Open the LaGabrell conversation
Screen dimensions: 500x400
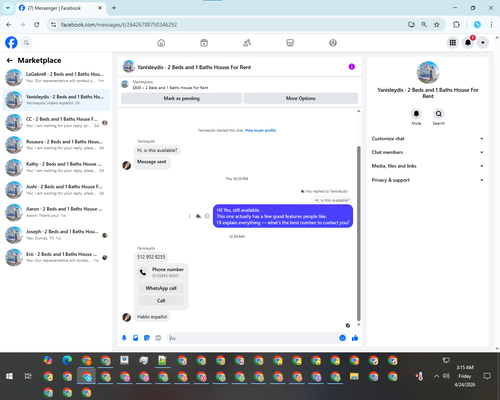[x=56, y=77]
